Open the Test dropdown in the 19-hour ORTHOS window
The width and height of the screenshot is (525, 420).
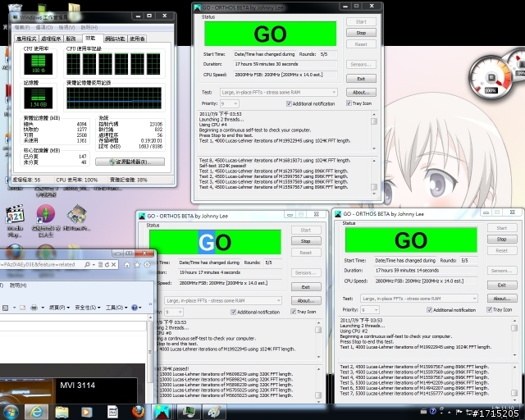pos(223,301)
